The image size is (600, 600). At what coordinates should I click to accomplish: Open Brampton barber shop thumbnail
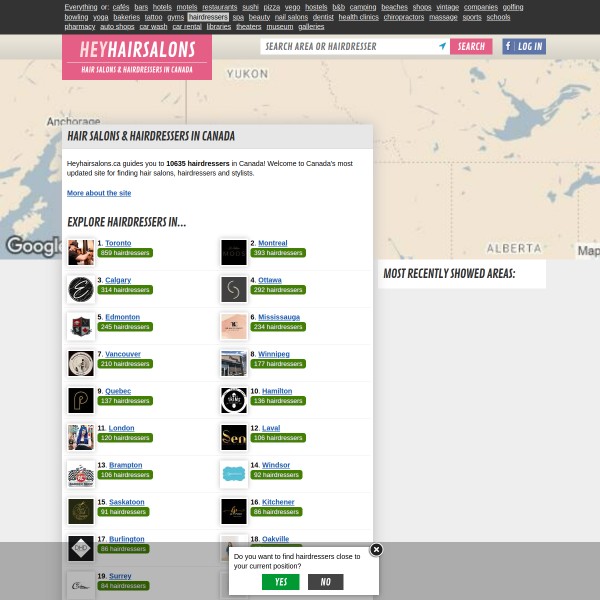81,474
